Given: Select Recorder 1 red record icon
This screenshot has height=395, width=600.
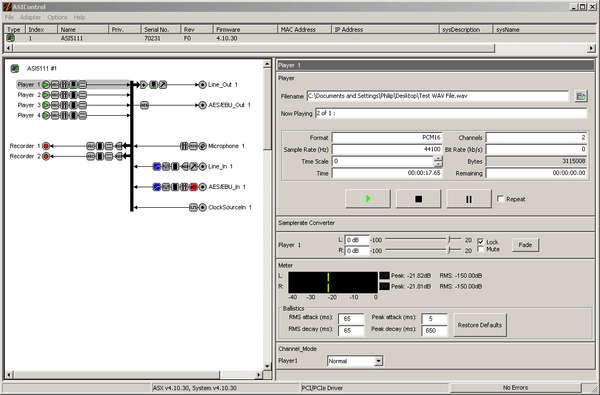Looking at the screenshot, I should tap(46, 146).
